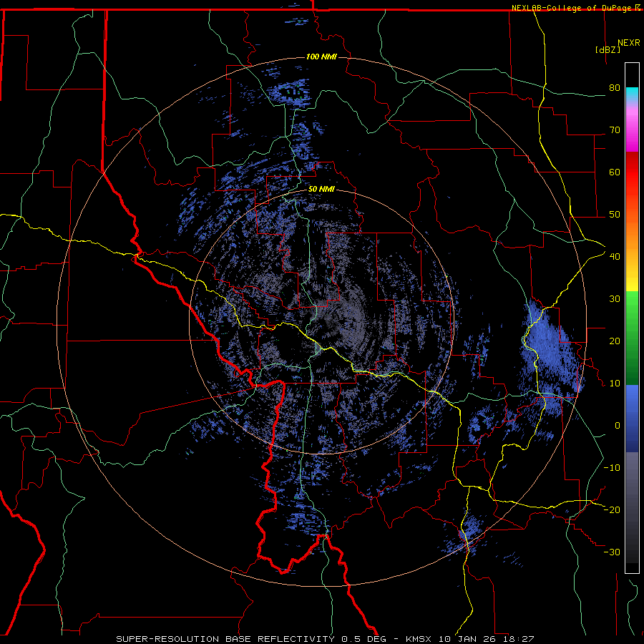The image size is (644, 644).
Task: Click the -10 value on dBZ scale
Action: 612,467
